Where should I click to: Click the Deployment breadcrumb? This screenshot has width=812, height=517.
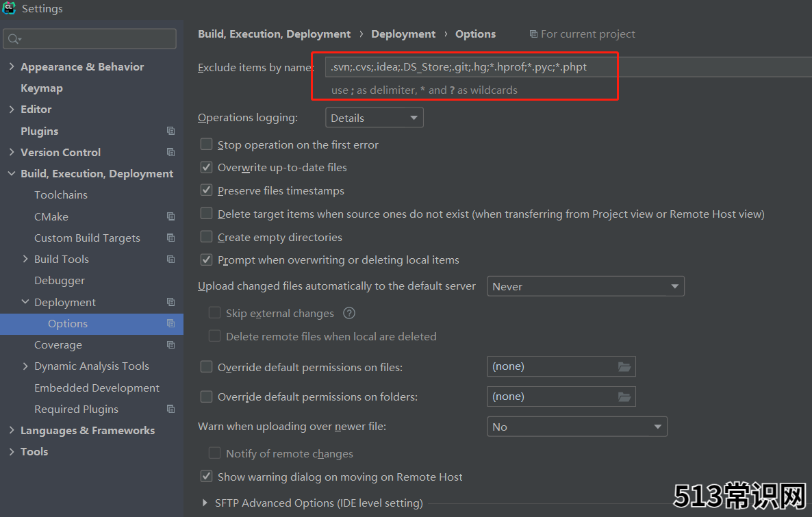tap(403, 34)
